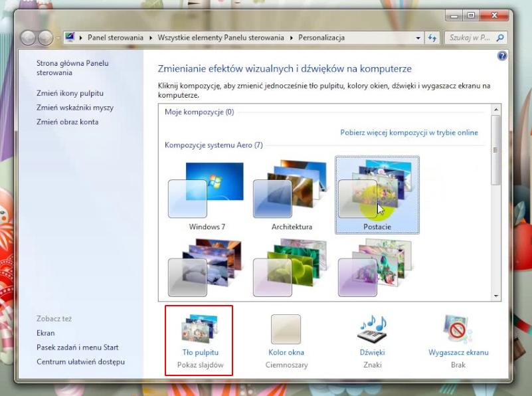Maximize the Personalizacja window
Viewport: 532px width, 396px height.
[471, 15]
